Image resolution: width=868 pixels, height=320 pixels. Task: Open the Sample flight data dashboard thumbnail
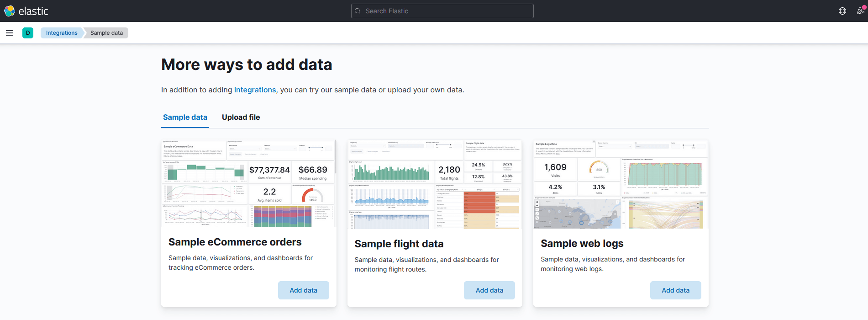(x=435, y=184)
